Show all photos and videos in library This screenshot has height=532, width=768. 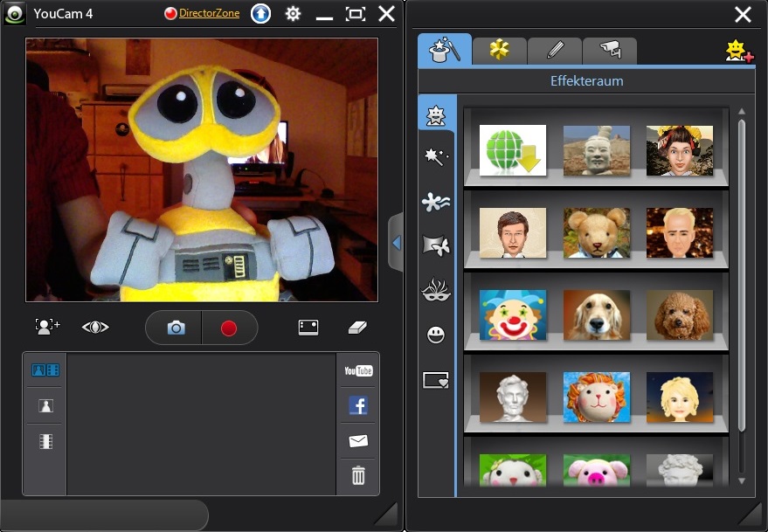[x=45, y=370]
